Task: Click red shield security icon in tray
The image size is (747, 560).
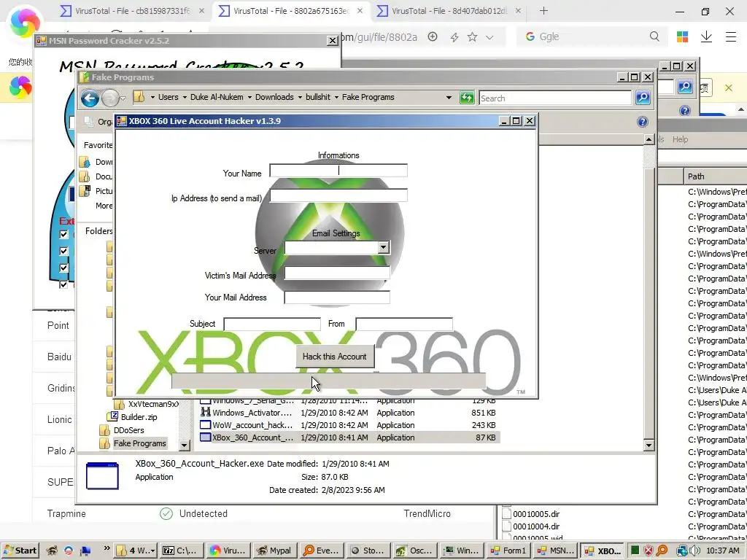Action: 649,551
